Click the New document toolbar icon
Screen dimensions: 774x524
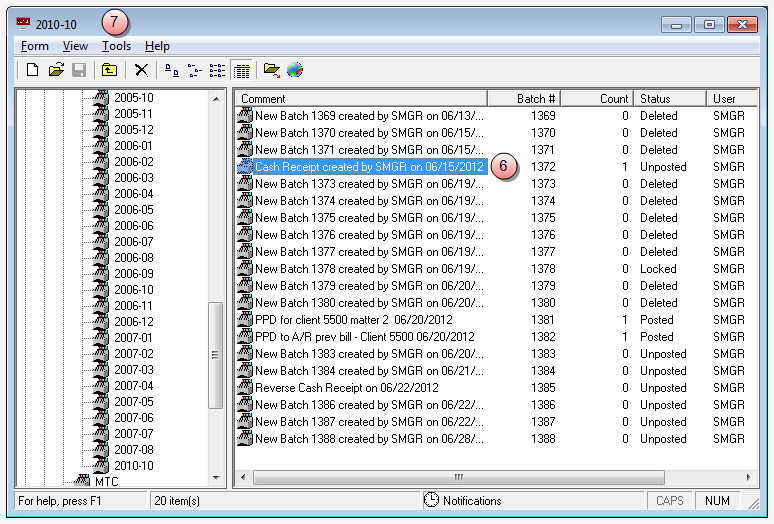point(32,70)
